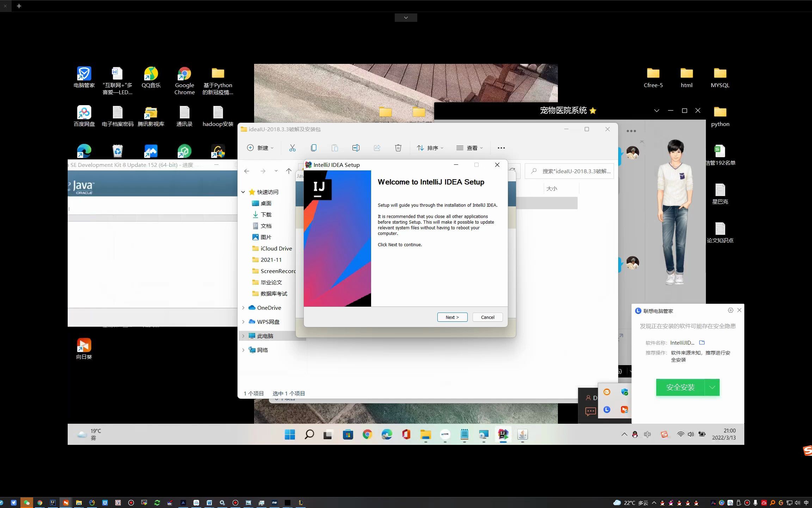Open the QQ音乐 desktop icon

pos(151,78)
